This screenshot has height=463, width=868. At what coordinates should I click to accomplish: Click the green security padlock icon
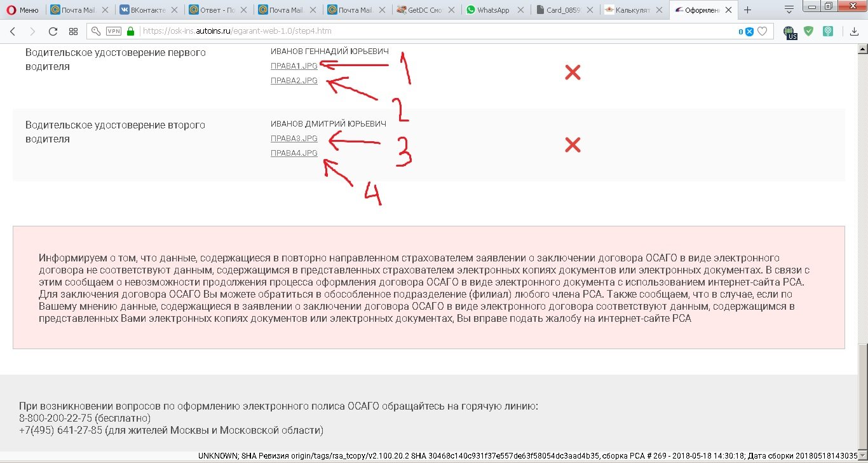(131, 31)
